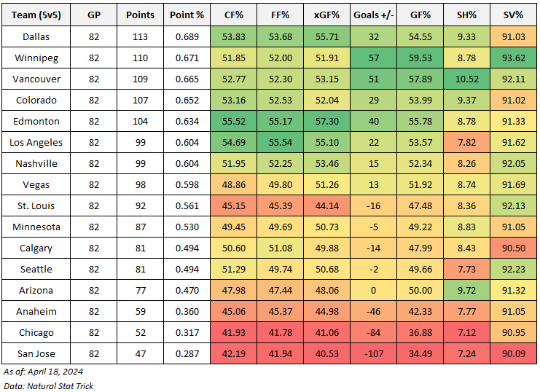The image size is (540, 392).
Task: Select the Point % column header
Action: pos(187,15)
